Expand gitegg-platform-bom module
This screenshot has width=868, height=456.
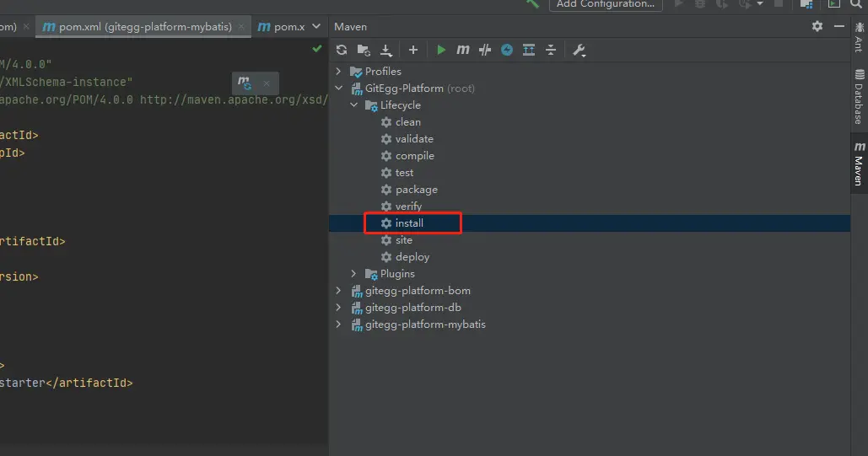click(x=339, y=291)
